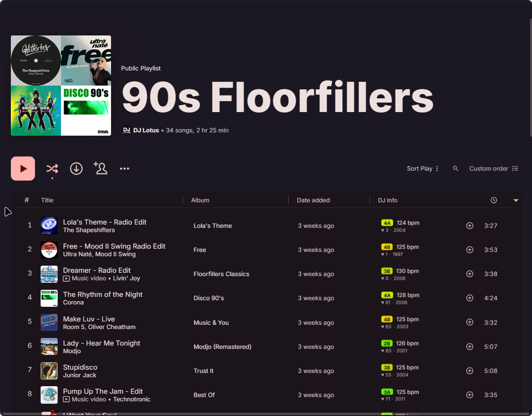Expand the column options triangle arrow
This screenshot has height=416, width=532.
(516, 200)
